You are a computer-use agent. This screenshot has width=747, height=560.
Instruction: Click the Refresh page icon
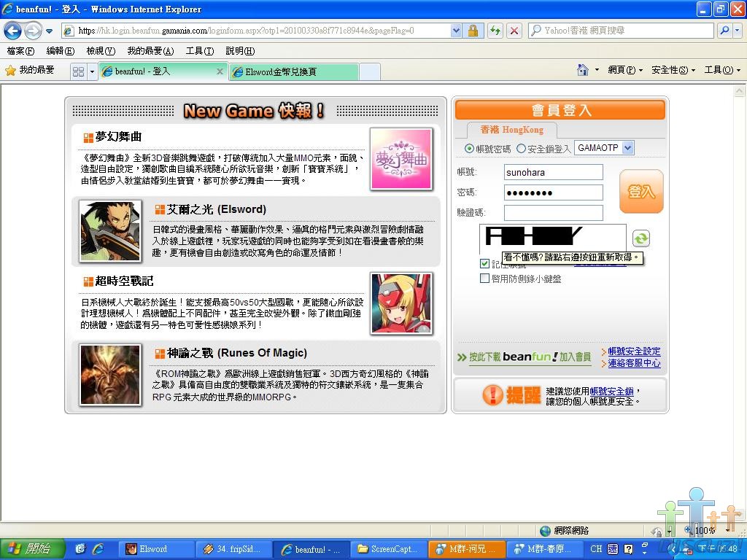coord(495,31)
